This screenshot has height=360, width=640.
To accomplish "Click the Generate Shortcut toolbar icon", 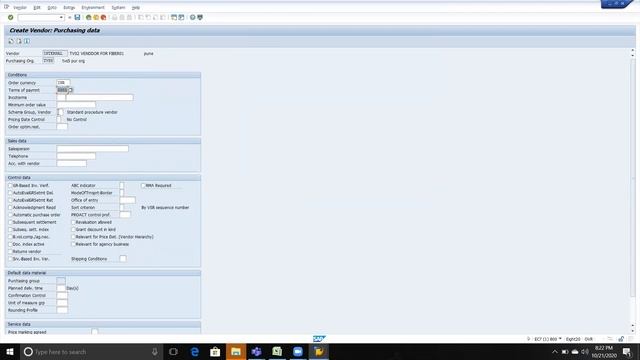I will point(181,18).
